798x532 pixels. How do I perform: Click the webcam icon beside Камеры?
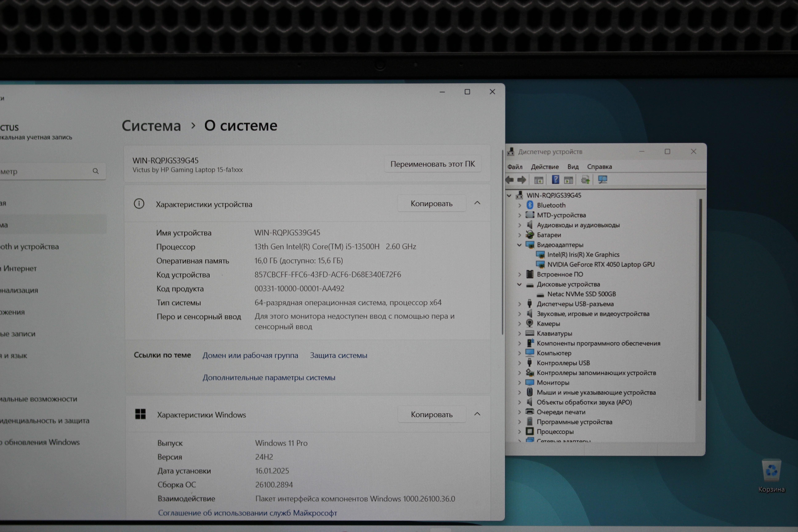[x=530, y=323]
